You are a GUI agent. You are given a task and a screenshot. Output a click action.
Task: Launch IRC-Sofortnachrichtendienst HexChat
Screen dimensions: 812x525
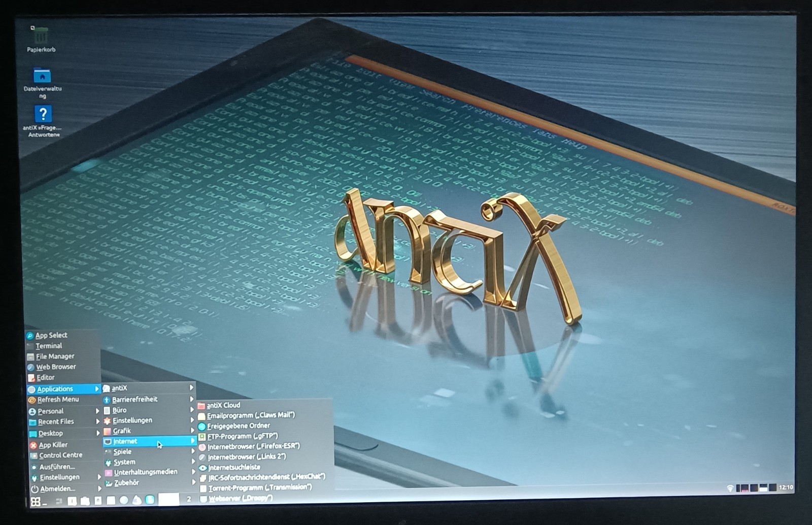[266, 477]
